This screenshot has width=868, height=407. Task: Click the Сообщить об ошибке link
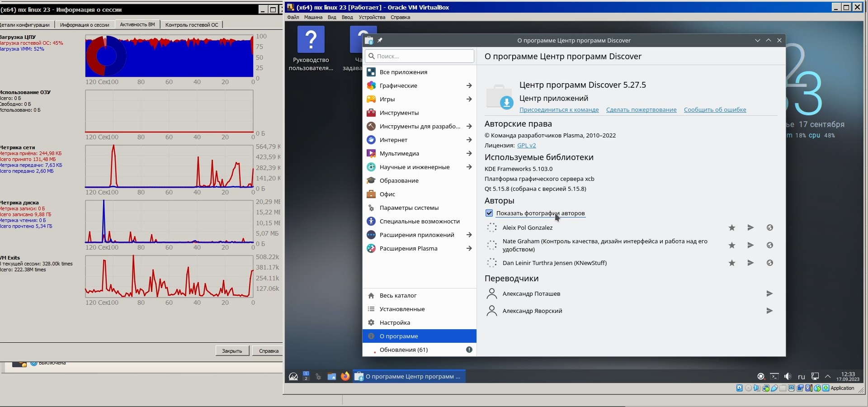[715, 110]
